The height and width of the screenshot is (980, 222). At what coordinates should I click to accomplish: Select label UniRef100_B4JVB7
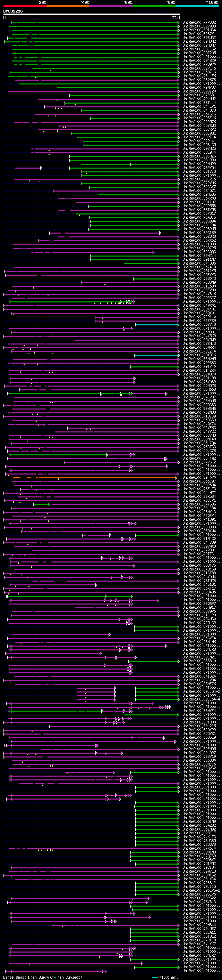[x=199, y=398]
